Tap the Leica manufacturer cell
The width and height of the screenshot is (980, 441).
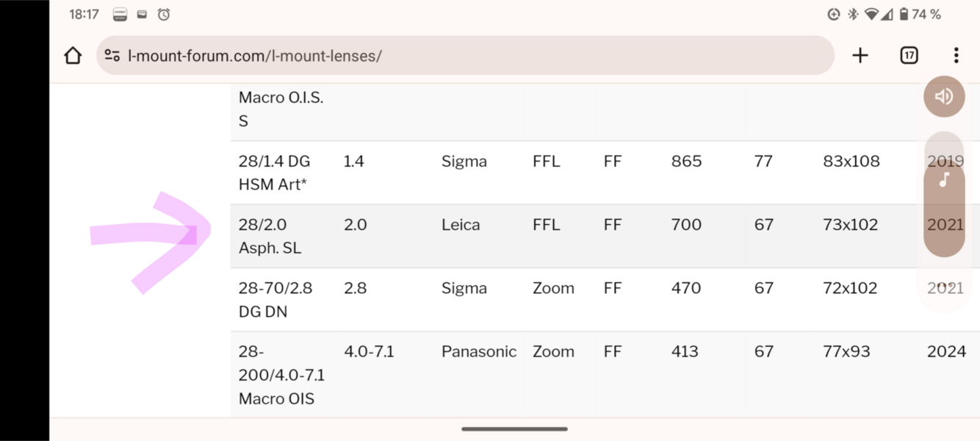[461, 225]
